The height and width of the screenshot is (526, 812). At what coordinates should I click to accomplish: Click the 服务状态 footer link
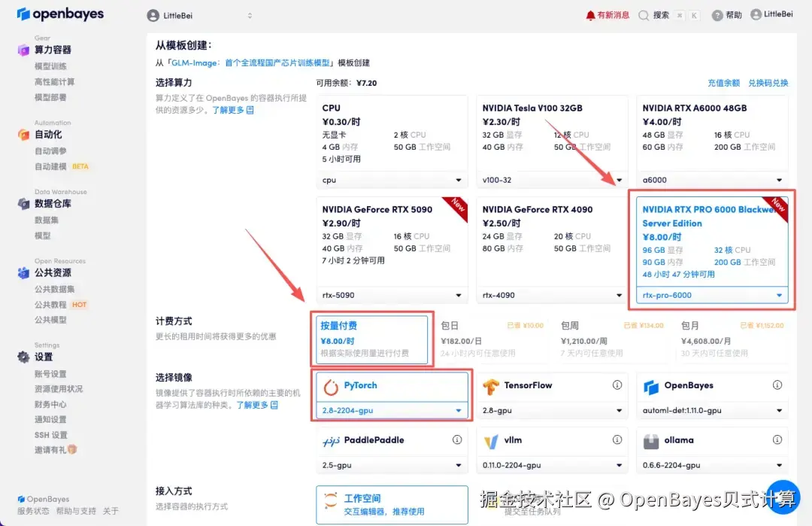[33, 511]
